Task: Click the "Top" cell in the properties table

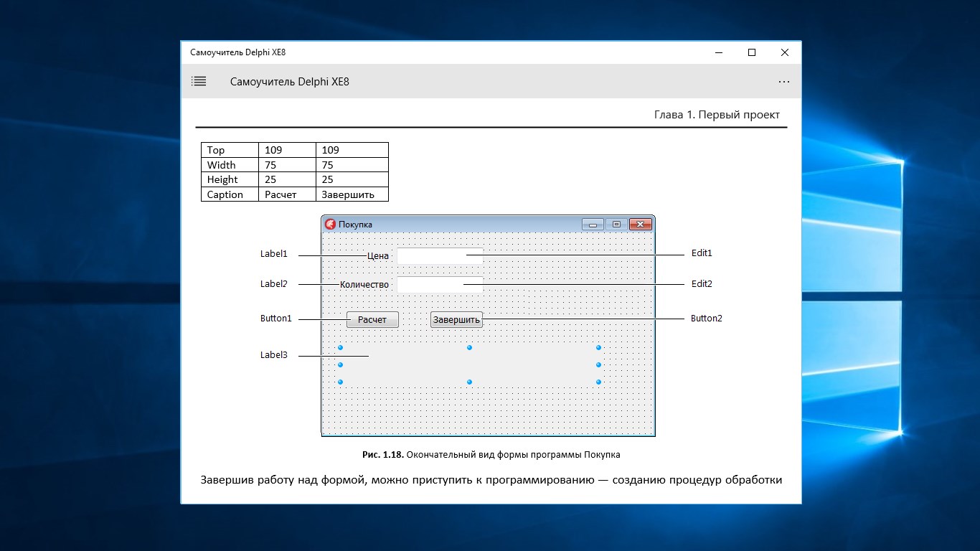Action: click(230, 150)
